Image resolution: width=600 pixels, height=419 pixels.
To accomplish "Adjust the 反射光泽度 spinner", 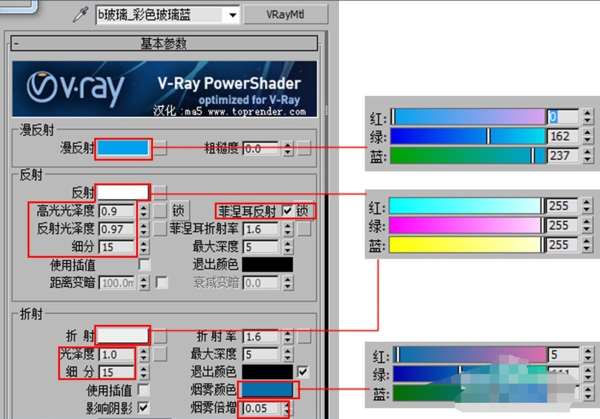I will [143, 229].
